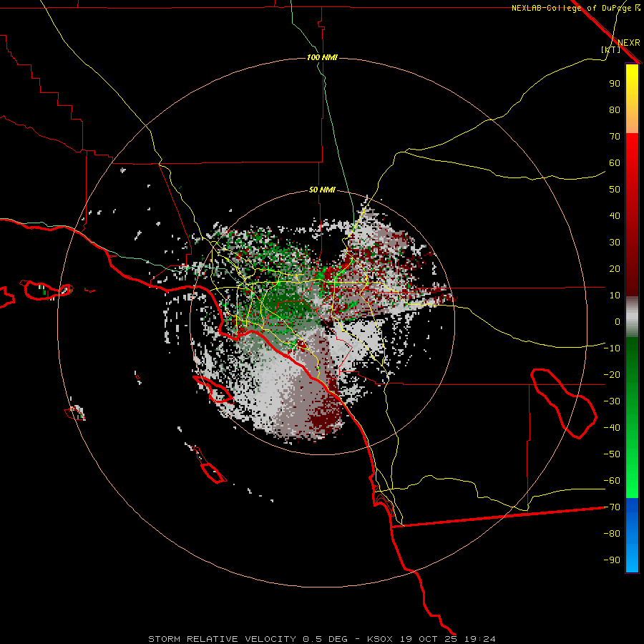This screenshot has width=644, height=644.
Task: Select the "10" value on velocity scale
Action: [615, 296]
